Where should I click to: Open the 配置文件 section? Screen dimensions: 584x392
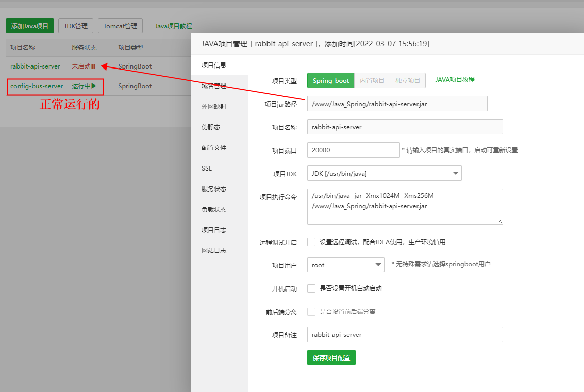[214, 147]
